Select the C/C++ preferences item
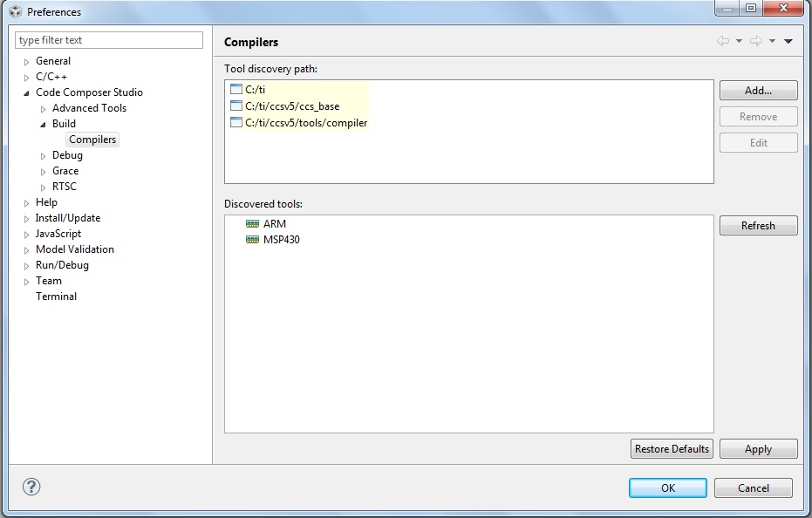 coord(51,77)
